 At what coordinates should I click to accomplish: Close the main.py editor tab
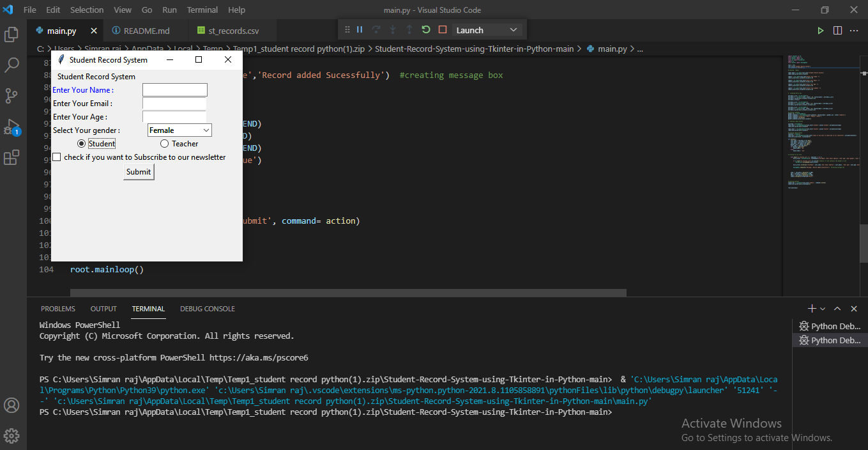click(93, 30)
